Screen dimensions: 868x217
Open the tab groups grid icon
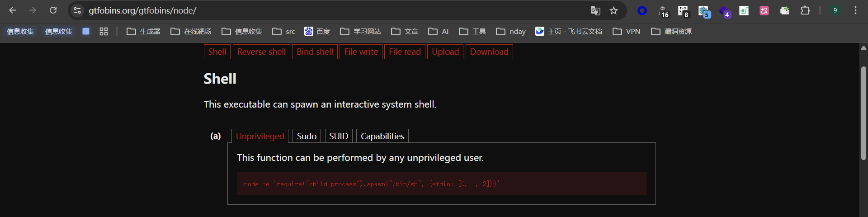(x=104, y=31)
